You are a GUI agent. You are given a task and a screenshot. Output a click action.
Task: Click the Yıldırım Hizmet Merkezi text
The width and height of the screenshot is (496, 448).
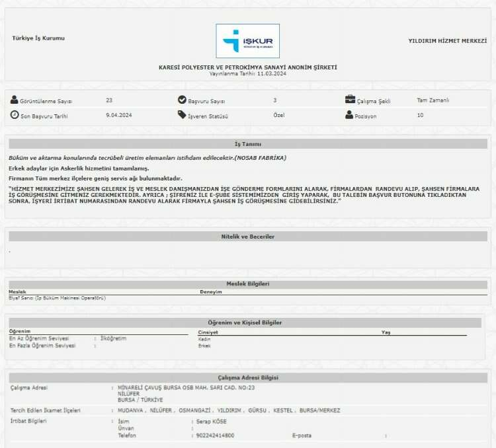(447, 41)
